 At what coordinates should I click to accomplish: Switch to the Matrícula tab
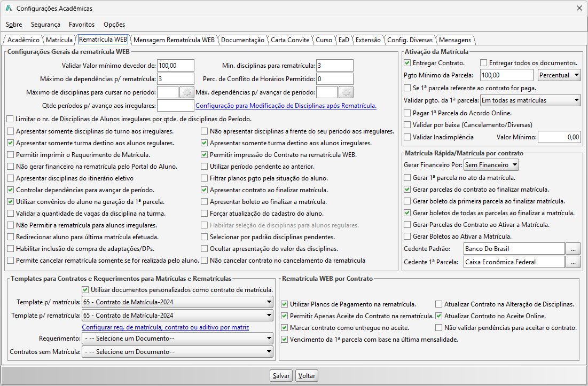(x=59, y=40)
